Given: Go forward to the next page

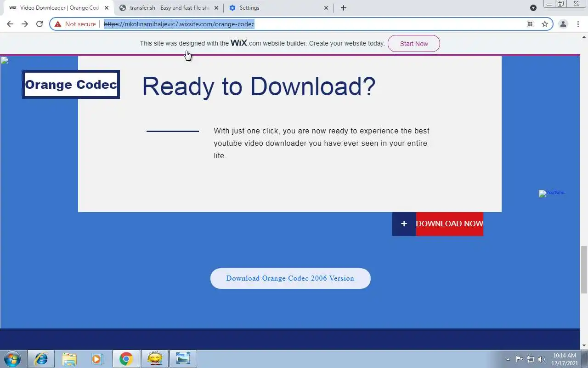Looking at the screenshot, I should [25, 24].
